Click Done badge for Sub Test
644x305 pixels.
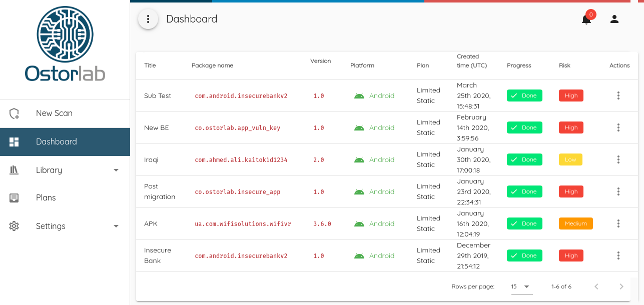point(524,95)
